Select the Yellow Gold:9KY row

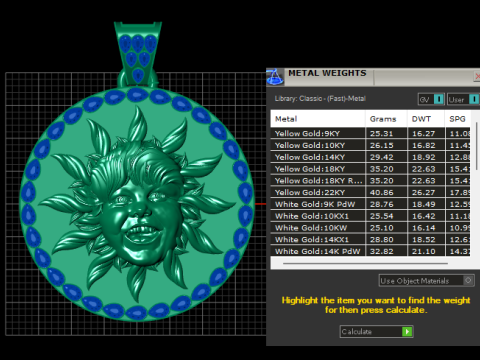tap(370, 133)
